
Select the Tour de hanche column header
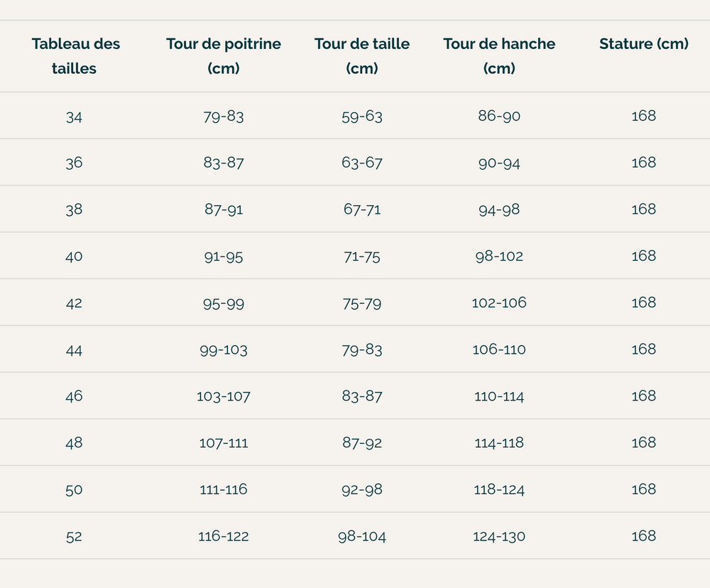(x=499, y=56)
